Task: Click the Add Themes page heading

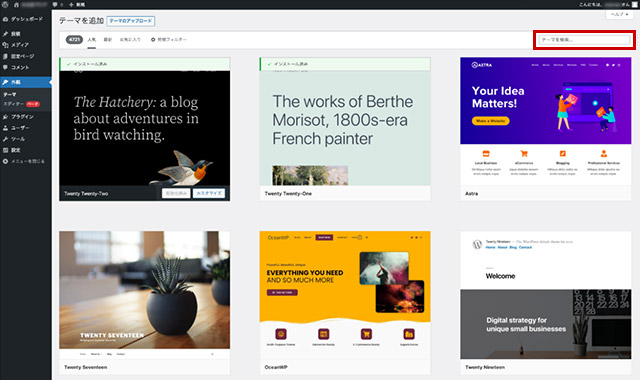Action: [x=81, y=20]
